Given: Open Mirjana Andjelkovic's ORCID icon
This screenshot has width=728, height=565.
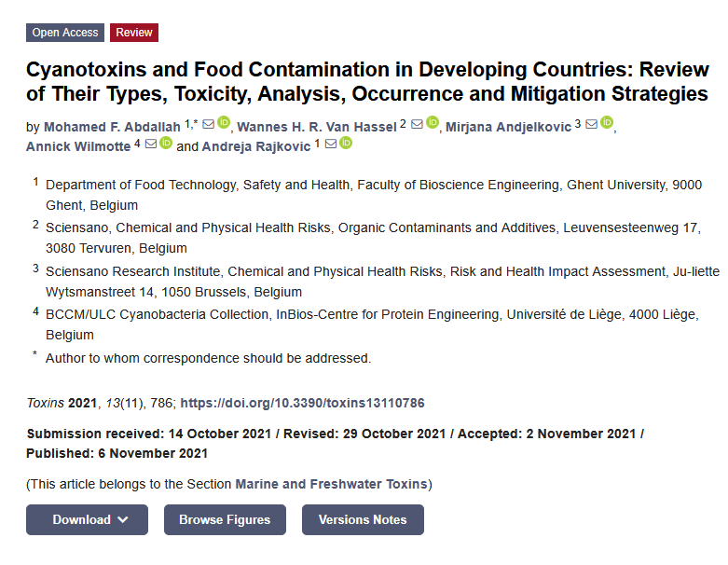Looking at the screenshot, I should [x=607, y=123].
